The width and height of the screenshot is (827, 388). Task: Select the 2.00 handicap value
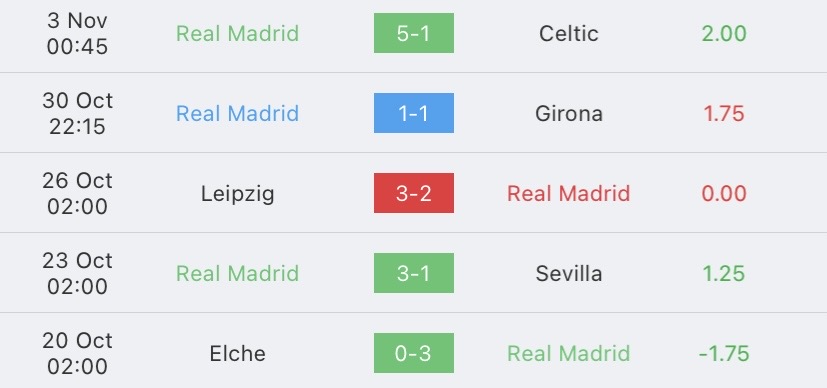point(724,34)
